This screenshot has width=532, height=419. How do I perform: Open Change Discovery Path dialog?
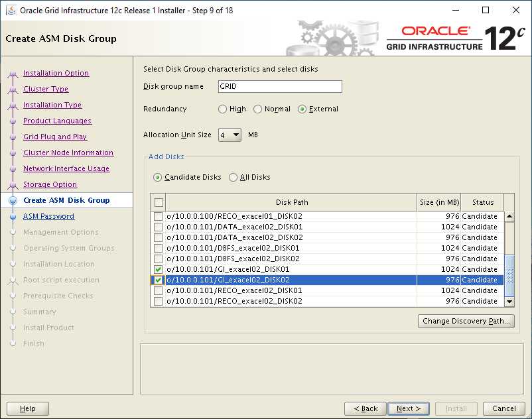[466, 321]
